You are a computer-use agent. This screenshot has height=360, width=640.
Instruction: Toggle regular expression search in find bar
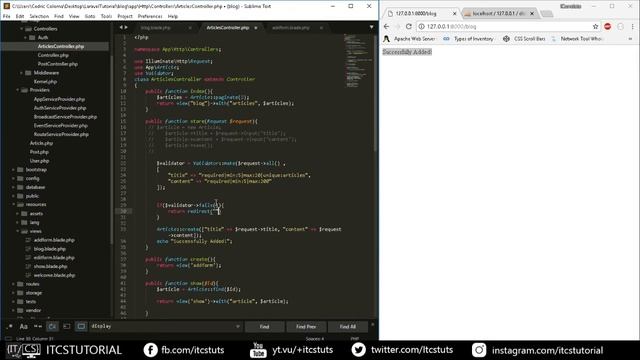tap(10, 327)
